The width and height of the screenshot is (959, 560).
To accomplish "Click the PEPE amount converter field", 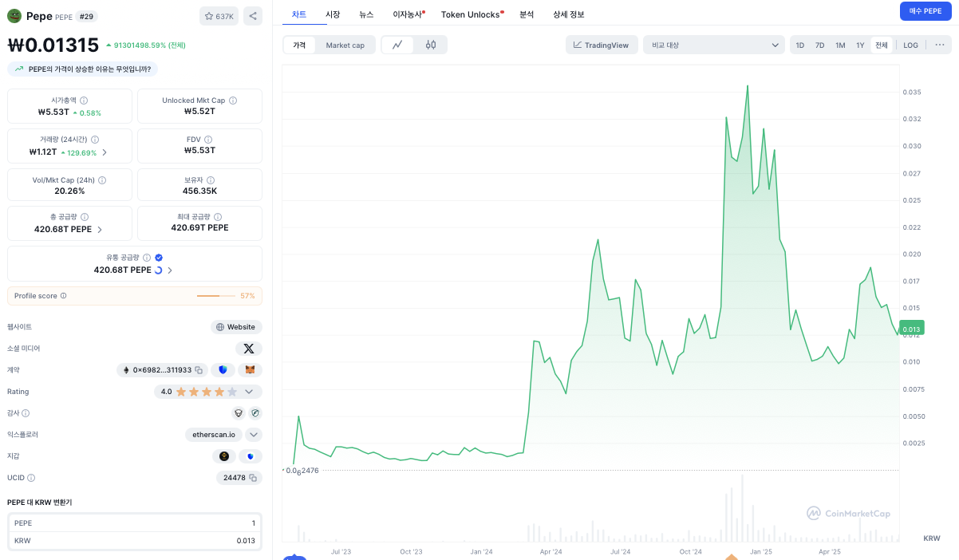I will click(x=135, y=523).
